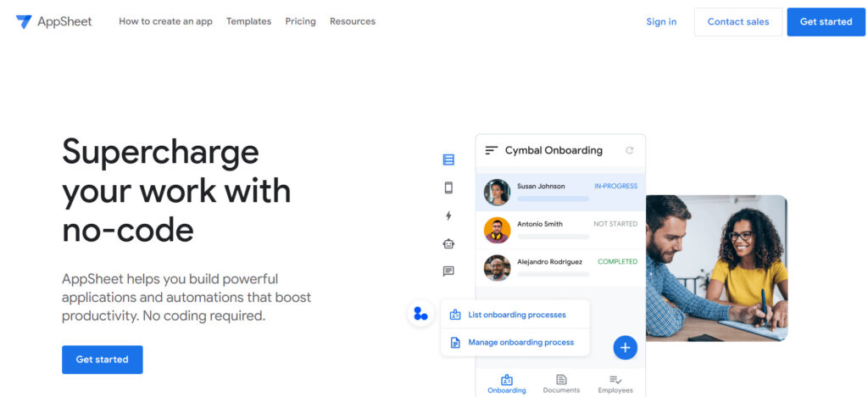The width and height of the screenshot is (868, 397).
Task: Click the AppSheet logo icon
Action: pyautogui.click(x=24, y=21)
